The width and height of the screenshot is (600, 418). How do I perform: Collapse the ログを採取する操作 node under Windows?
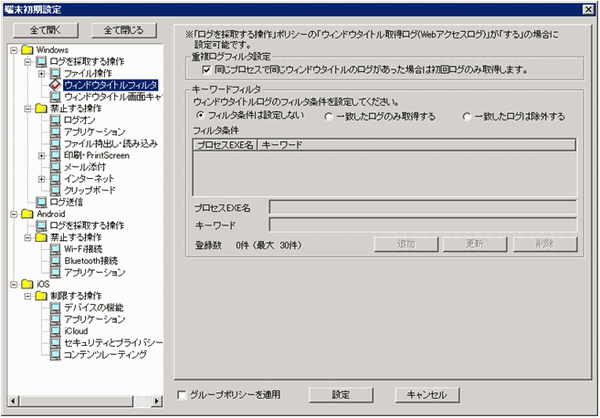(28, 62)
